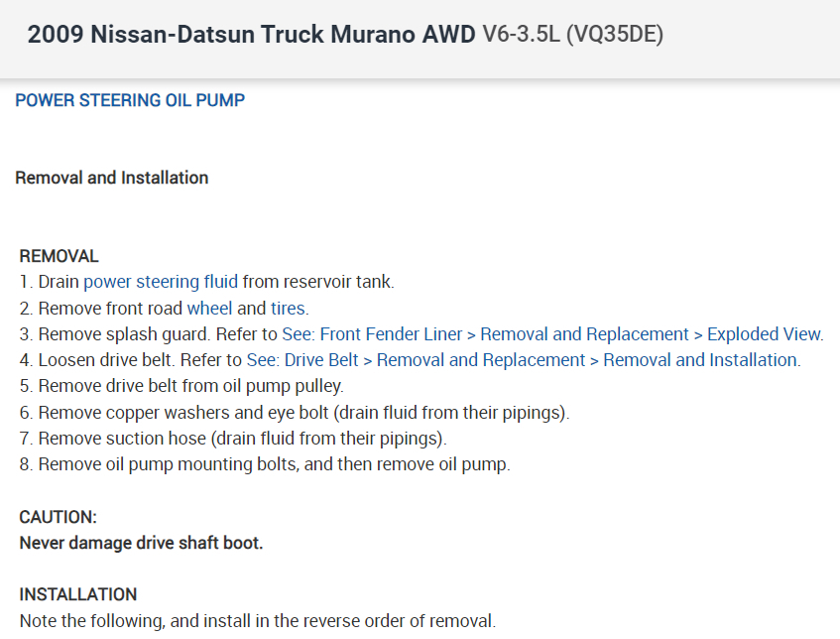Open the Front Fender Liner Exploded View link
840x639 pixels.
(552, 334)
